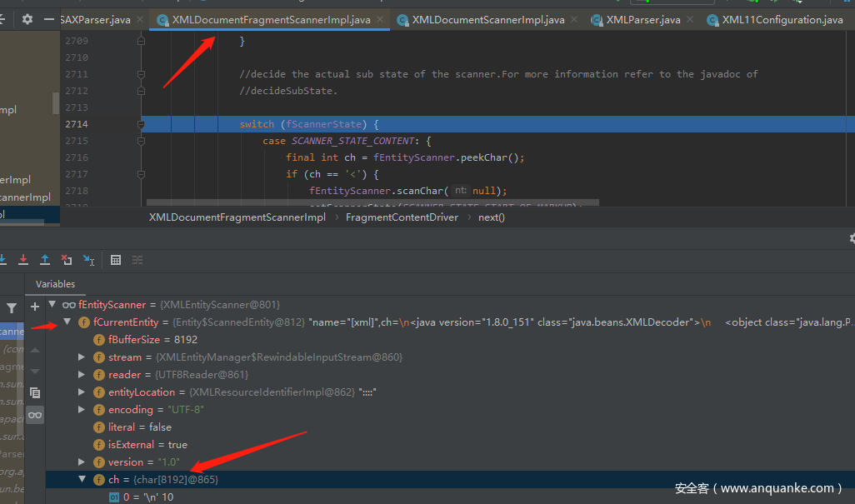Collapse the ch char array node
The width and height of the screenshot is (855, 504).
pyautogui.click(x=82, y=480)
